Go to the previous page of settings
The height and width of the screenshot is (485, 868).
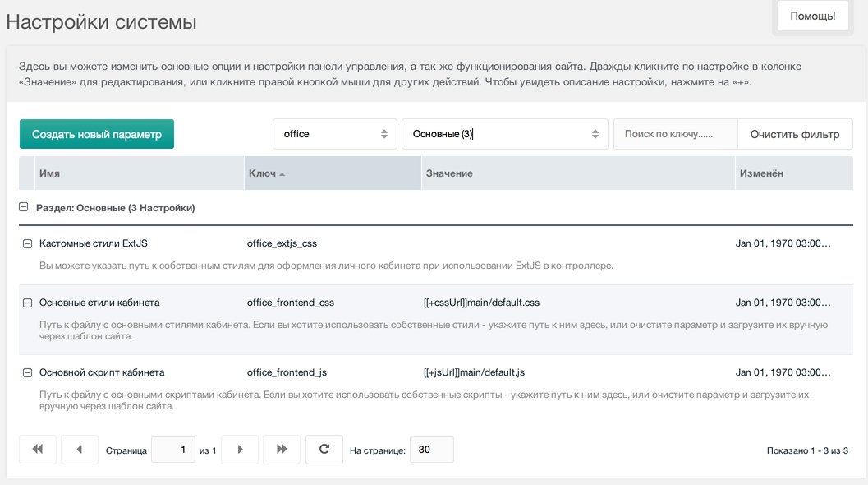[x=79, y=450]
